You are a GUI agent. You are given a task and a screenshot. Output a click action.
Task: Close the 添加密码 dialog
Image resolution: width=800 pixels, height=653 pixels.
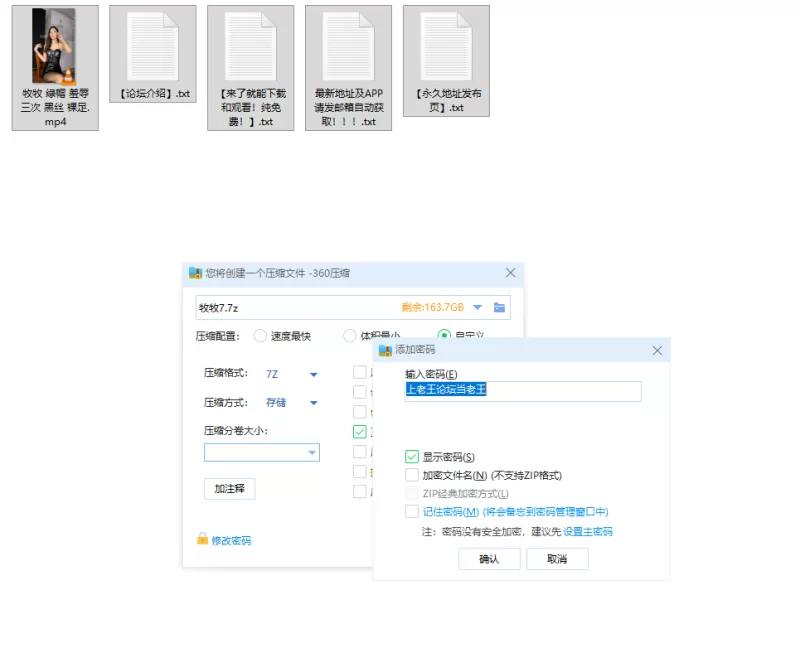click(x=657, y=350)
